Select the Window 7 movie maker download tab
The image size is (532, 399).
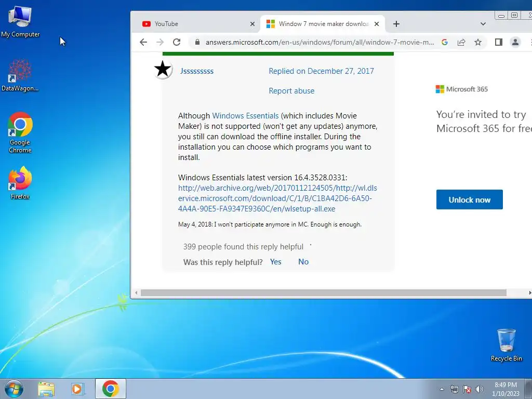(x=322, y=24)
